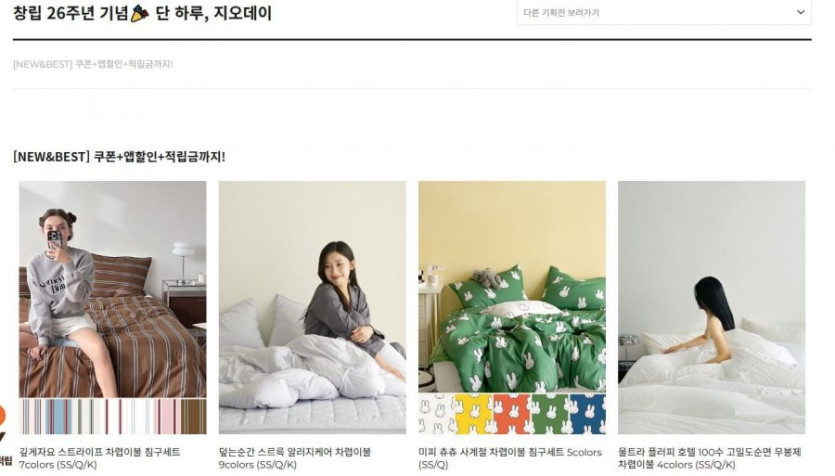835x476 pixels.
Task: Select the white Miffy pattern swatch
Action: tap(437, 414)
